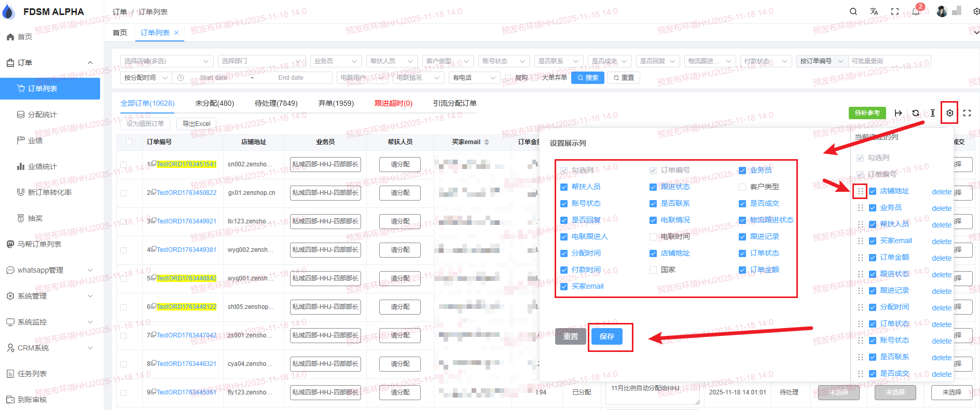Click the 导出Excel button
This screenshot has width=980, height=410.
click(196, 124)
